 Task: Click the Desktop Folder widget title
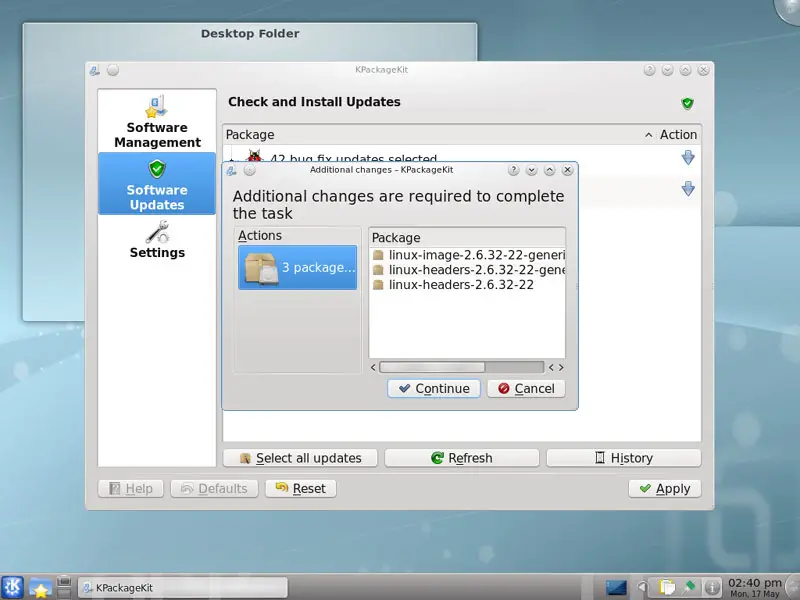(x=250, y=34)
